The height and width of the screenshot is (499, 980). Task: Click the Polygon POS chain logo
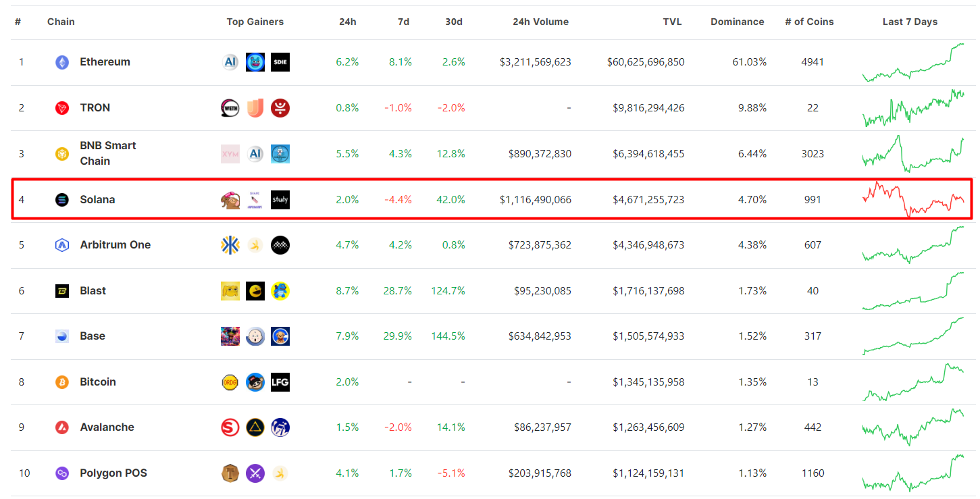click(x=62, y=473)
